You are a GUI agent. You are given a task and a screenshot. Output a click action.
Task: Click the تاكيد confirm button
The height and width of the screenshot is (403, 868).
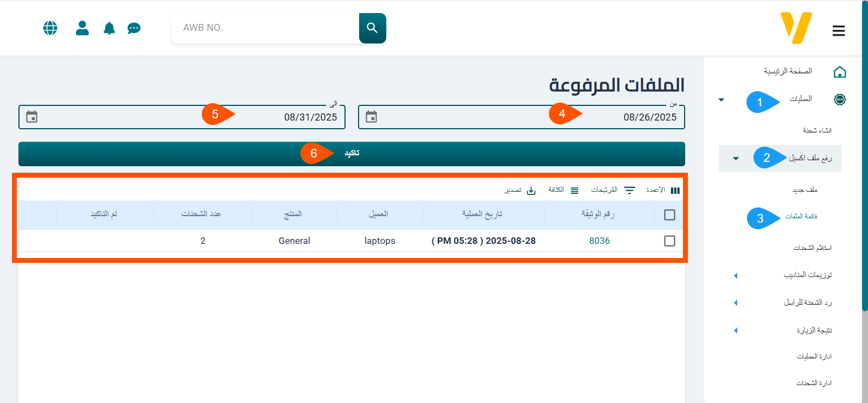(x=352, y=154)
